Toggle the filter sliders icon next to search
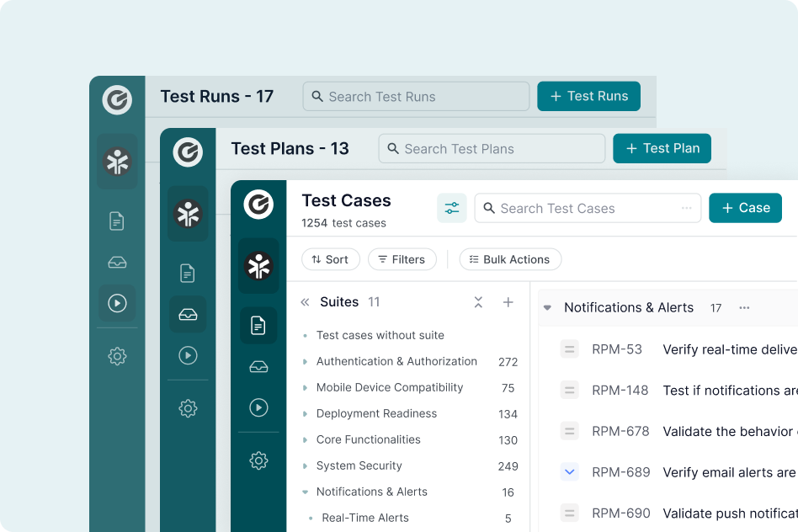The height and width of the screenshot is (532, 798). [x=452, y=208]
